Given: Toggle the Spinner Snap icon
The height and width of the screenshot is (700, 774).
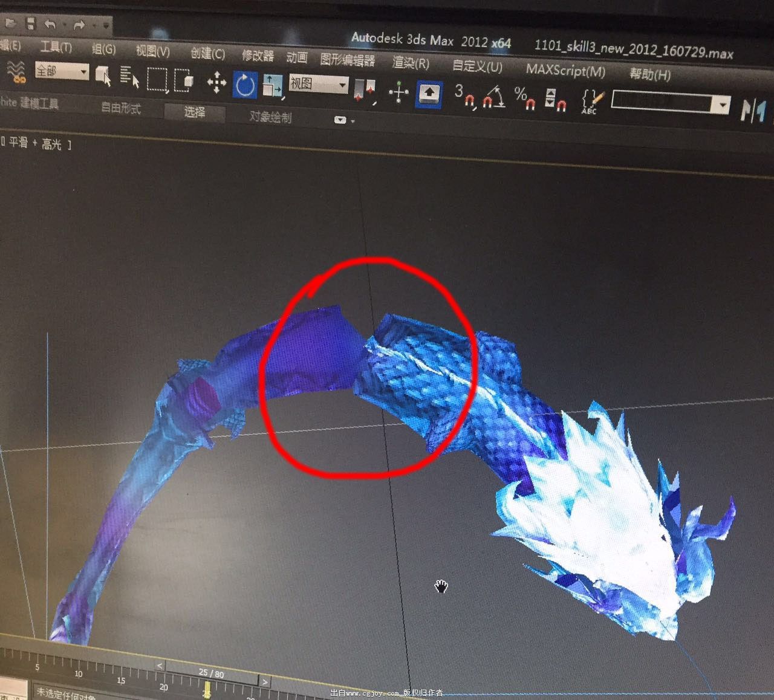Looking at the screenshot, I should coord(555,100).
